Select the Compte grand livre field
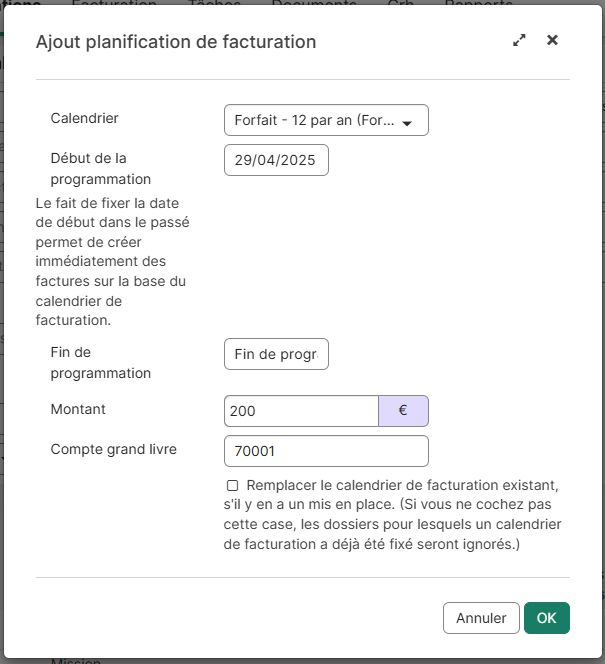605x664 pixels. click(326, 451)
